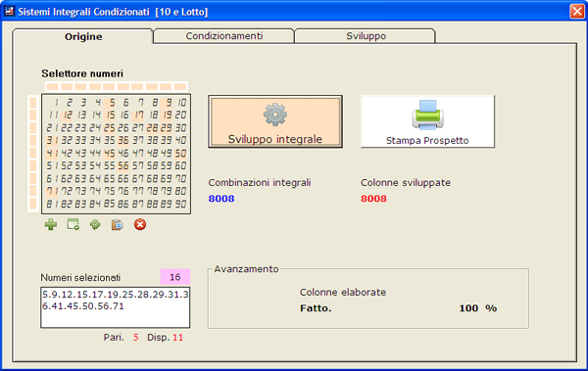Click the printer Stampa Prospetto button
The width and height of the screenshot is (588, 371).
tap(427, 121)
